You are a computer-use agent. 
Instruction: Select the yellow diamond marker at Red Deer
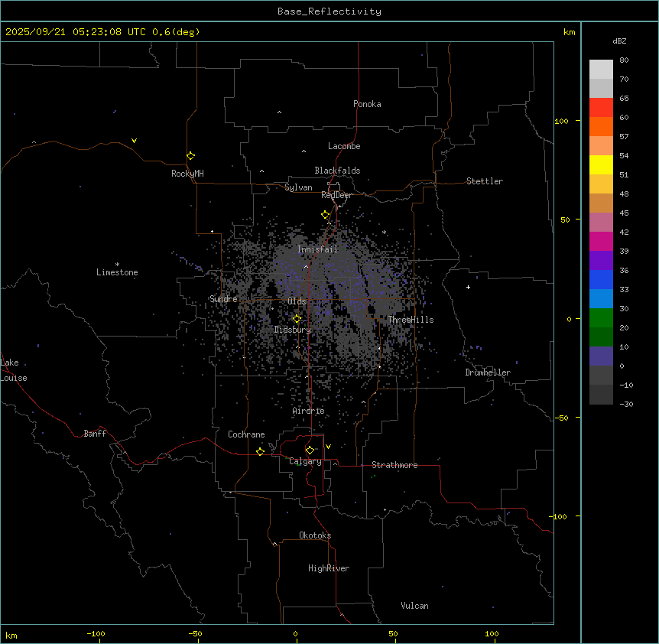pyautogui.click(x=326, y=215)
